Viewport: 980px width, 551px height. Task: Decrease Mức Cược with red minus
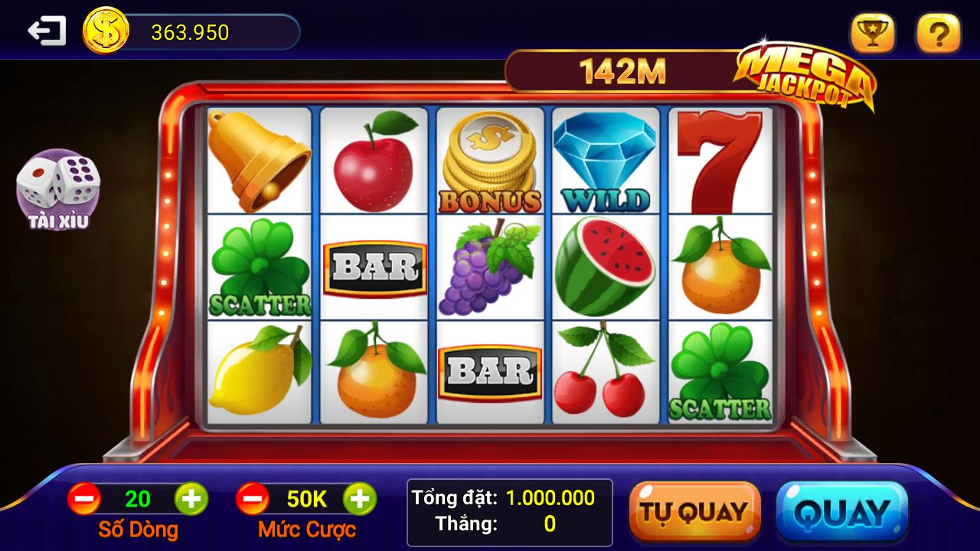tap(253, 499)
